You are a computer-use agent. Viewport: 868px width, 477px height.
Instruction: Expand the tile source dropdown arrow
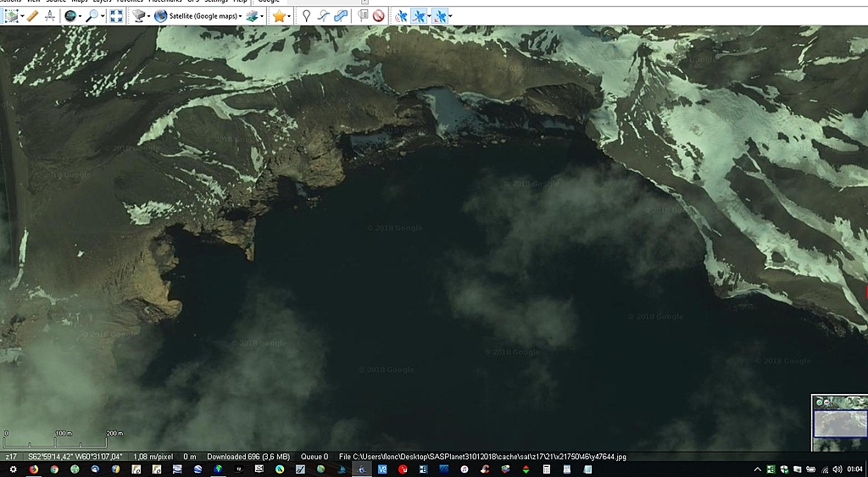(149, 16)
